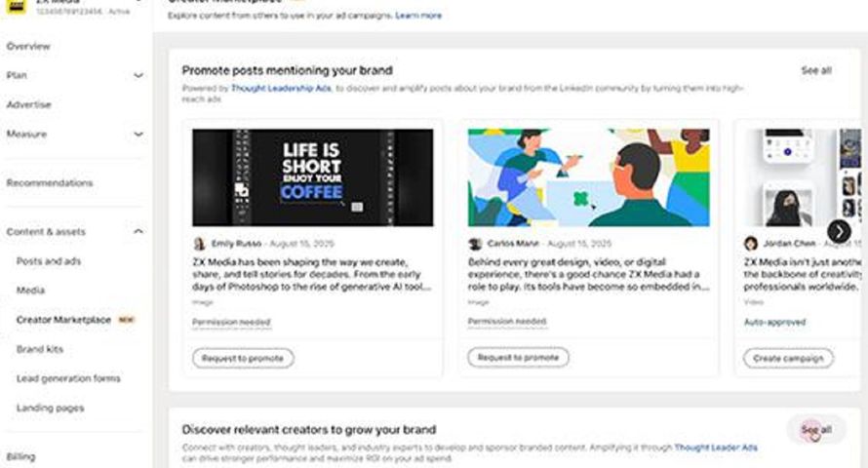Click the Auto-approved status label
Image resolution: width=868 pixels, height=468 pixels.
coord(774,322)
